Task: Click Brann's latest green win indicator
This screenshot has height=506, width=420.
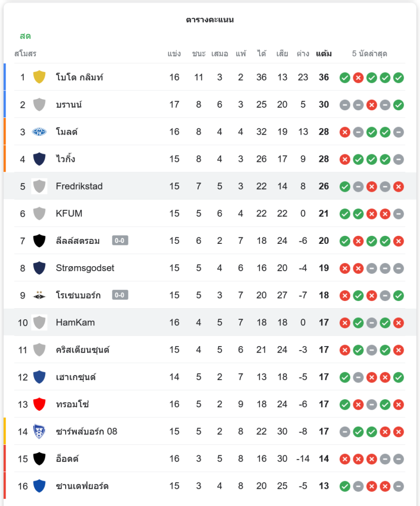Action: tap(399, 105)
